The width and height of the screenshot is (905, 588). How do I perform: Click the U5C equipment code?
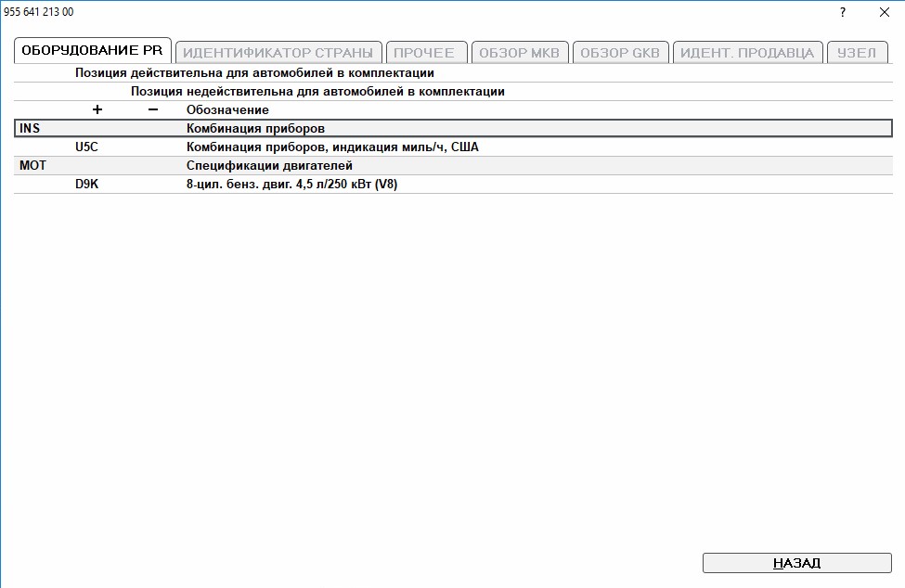[86, 147]
